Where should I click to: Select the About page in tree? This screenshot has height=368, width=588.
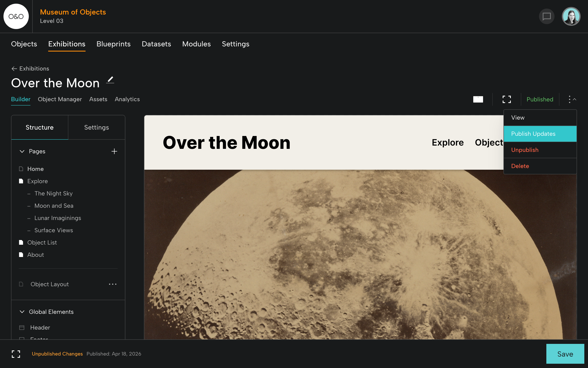point(36,255)
